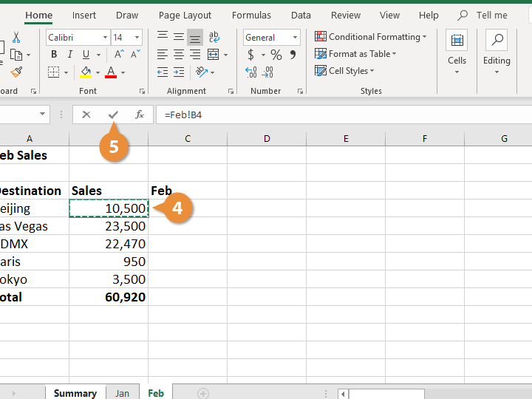Screen dimensions: 532x399
Task: Confirm the formula with the checkmark
Action: point(113,115)
